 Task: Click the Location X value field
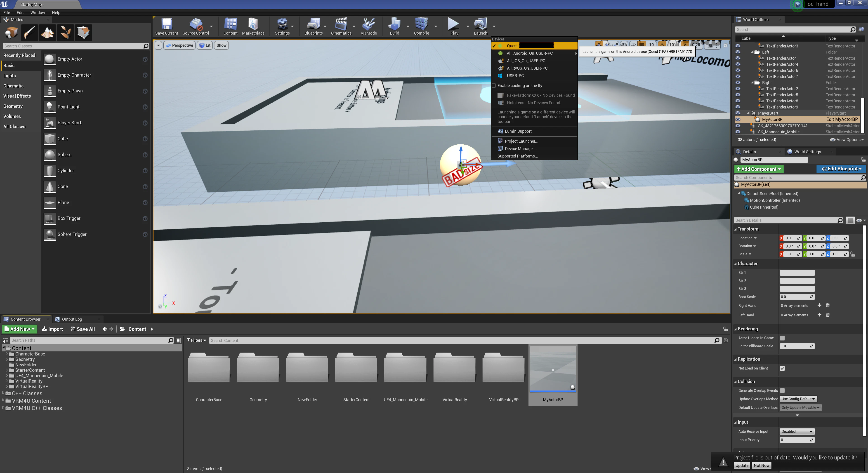792,238
